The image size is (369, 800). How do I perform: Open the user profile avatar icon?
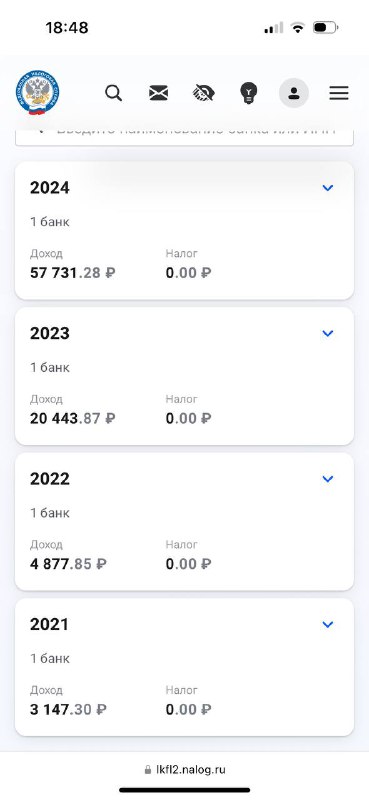[293, 93]
